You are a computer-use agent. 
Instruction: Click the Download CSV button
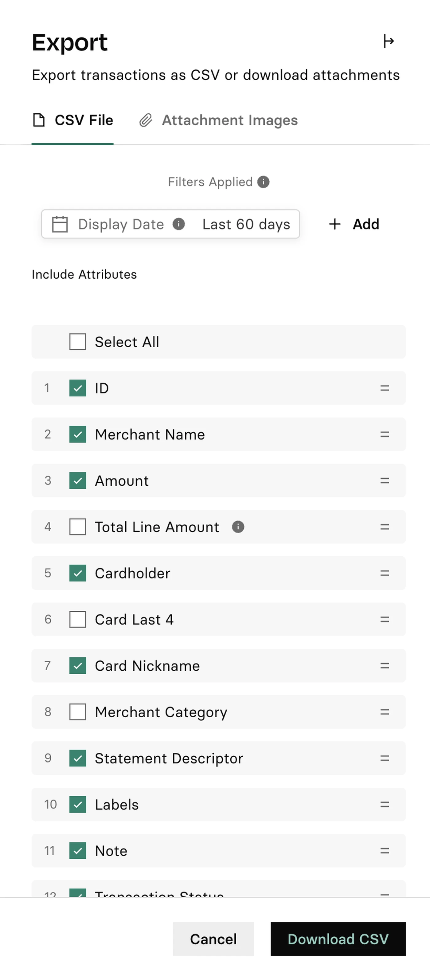click(x=338, y=939)
